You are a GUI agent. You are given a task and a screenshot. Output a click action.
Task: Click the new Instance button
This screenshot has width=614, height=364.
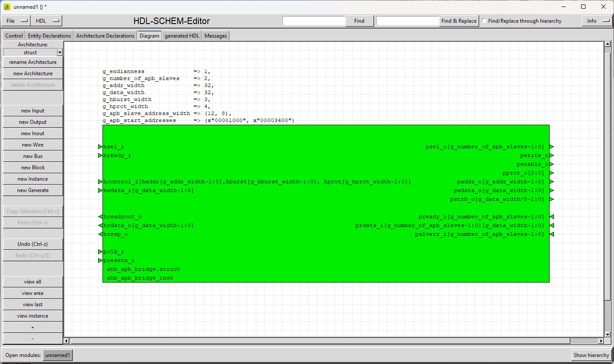point(33,179)
